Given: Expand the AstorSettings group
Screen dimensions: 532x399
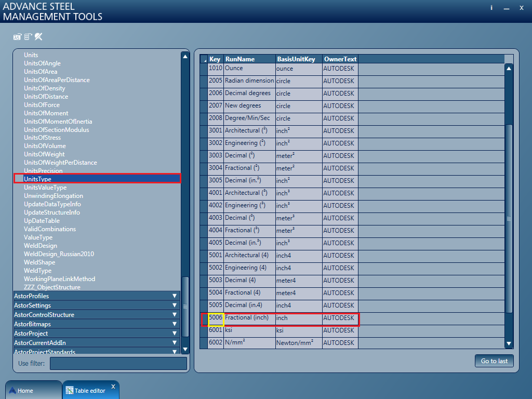Looking at the screenshot, I should pyautogui.click(x=97, y=305).
